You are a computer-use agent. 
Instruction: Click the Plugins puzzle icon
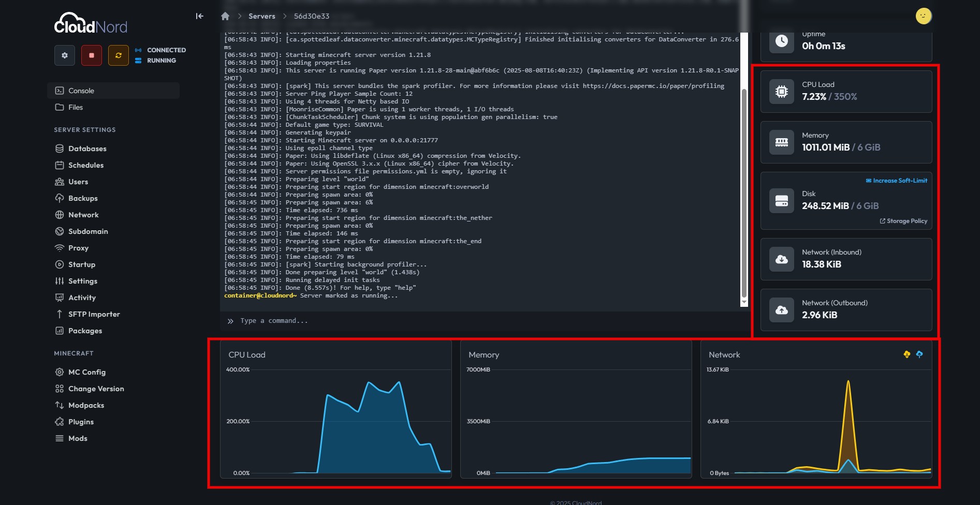tap(60, 422)
